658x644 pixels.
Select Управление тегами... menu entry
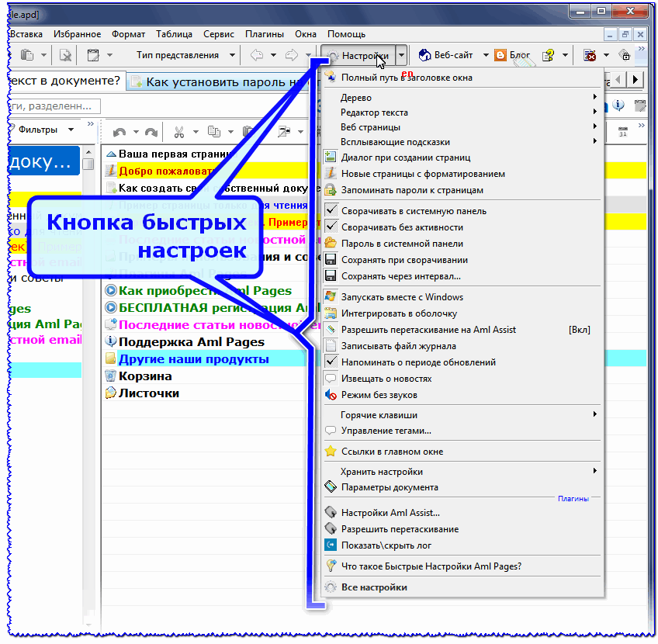pyautogui.click(x=462, y=431)
